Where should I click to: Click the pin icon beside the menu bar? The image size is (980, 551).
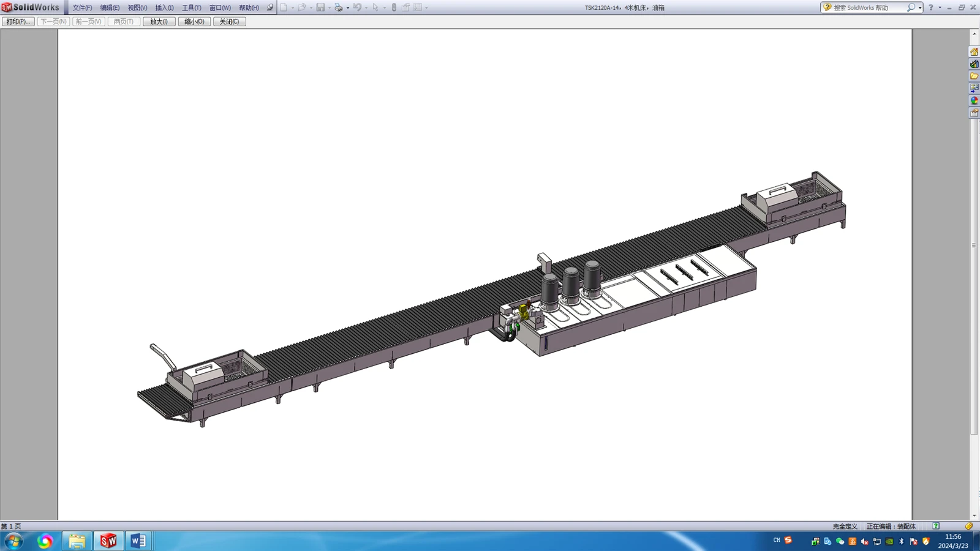click(269, 7)
